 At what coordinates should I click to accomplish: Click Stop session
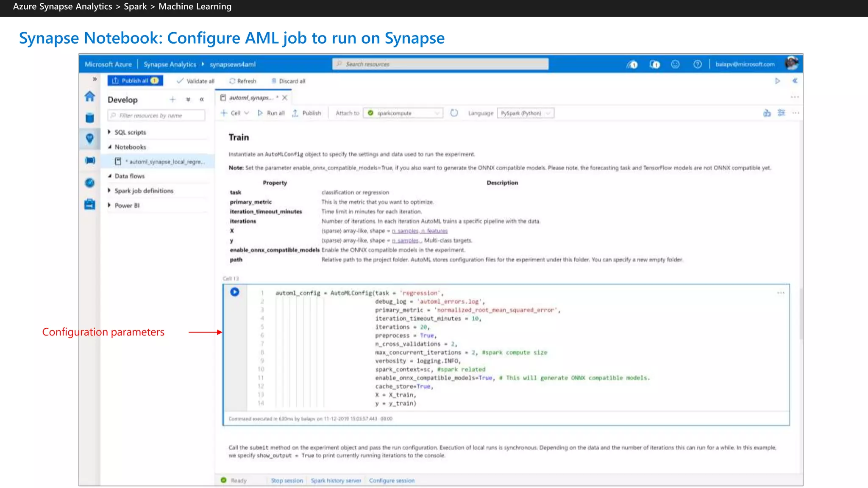(287, 480)
